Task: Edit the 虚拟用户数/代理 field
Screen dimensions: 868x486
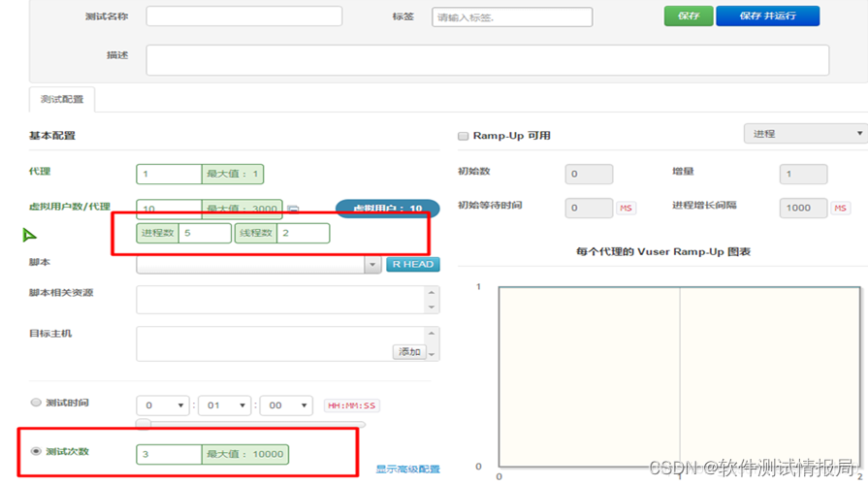Action: pyautogui.click(x=169, y=209)
